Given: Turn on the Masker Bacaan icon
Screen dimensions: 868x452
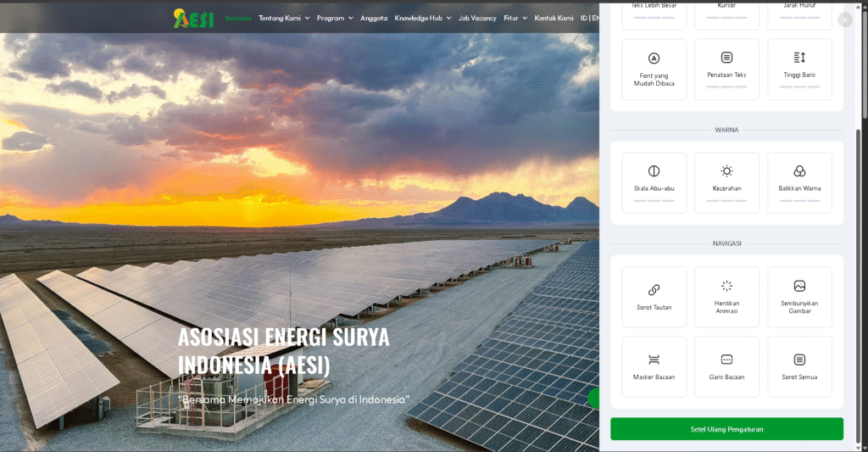Looking at the screenshot, I should tap(654, 360).
